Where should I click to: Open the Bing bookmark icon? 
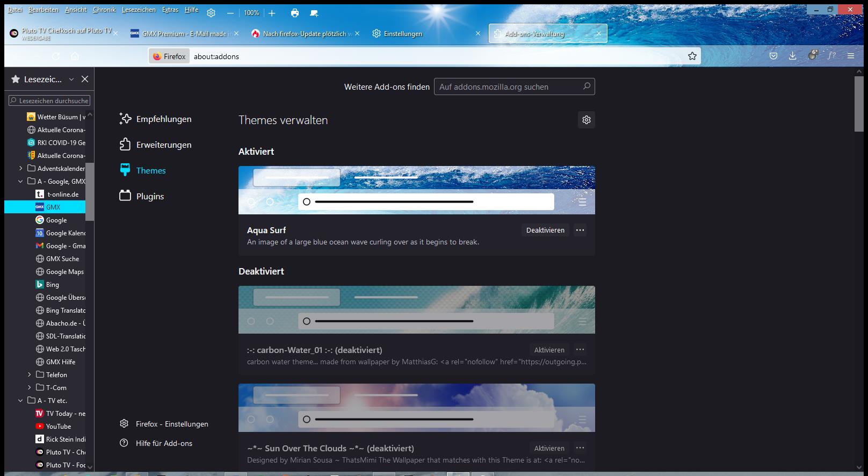(40, 284)
